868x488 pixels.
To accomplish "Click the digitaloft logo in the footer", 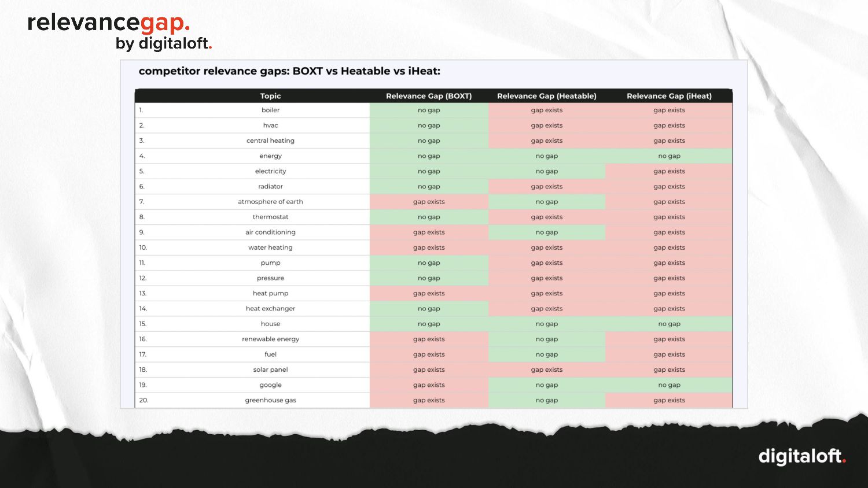I will [x=802, y=456].
